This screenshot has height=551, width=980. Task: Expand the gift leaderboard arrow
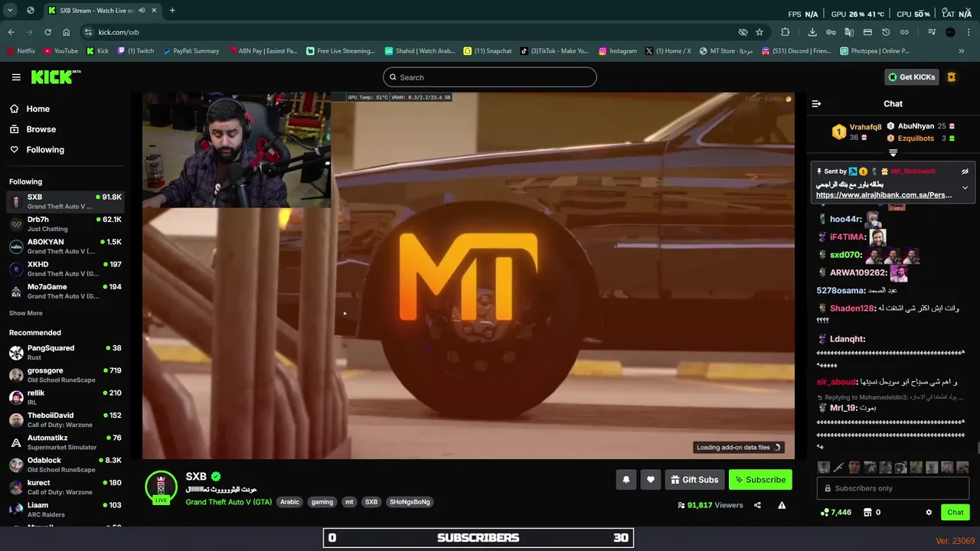(x=893, y=153)
